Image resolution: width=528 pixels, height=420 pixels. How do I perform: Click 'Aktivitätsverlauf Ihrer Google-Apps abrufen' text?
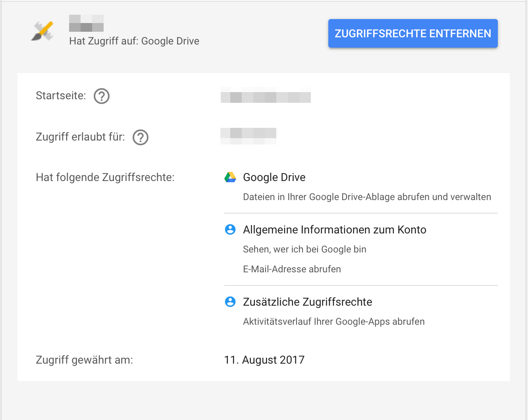point(334,322)
